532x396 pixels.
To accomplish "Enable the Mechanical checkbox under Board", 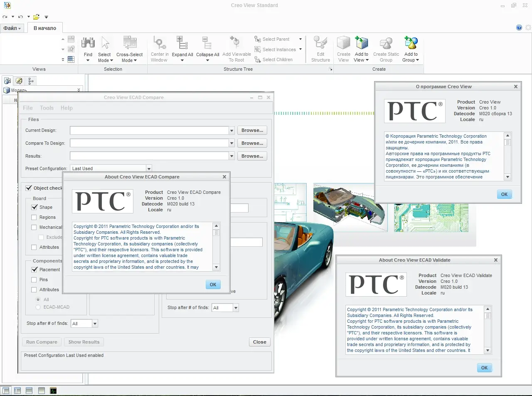I will pyautogui.click(x=34, y=227).
